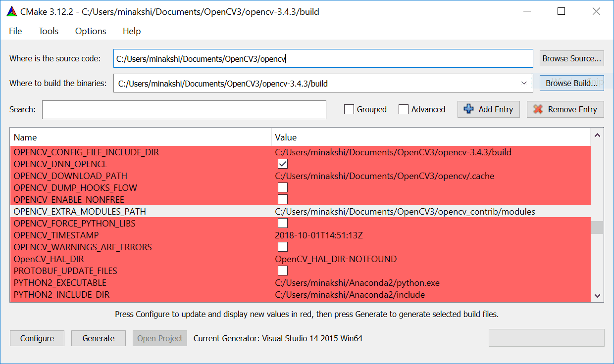The image size is (614, 364).
Task: Open the Help menu
Action: [132, 31]
